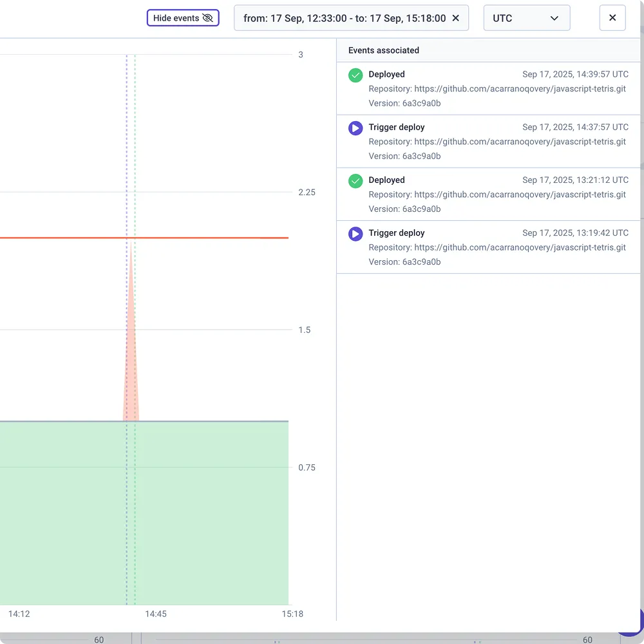The height and width of the screenshot is (644, 644).
Task: Click the green check icon of the 14:39:57 Deployed event
Action: coord(355,75)
